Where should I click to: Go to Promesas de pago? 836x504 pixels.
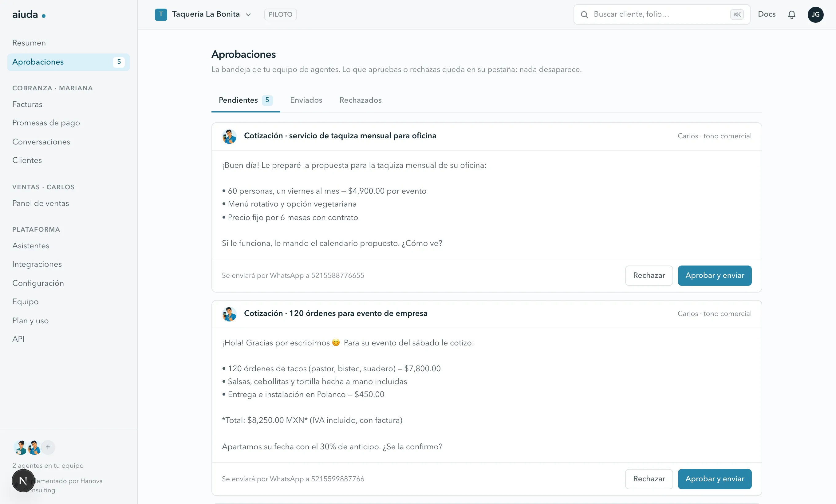tap(69, 123)
